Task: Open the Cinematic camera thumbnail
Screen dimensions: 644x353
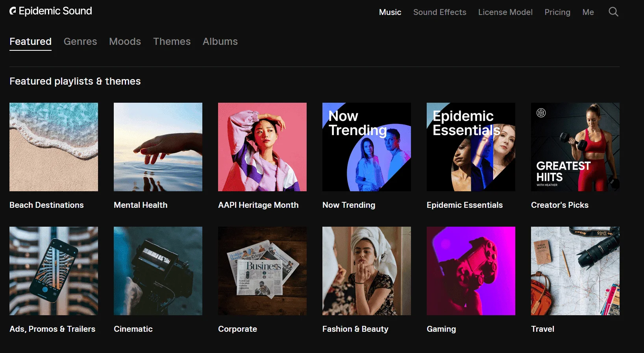Action: click(158, 271)
